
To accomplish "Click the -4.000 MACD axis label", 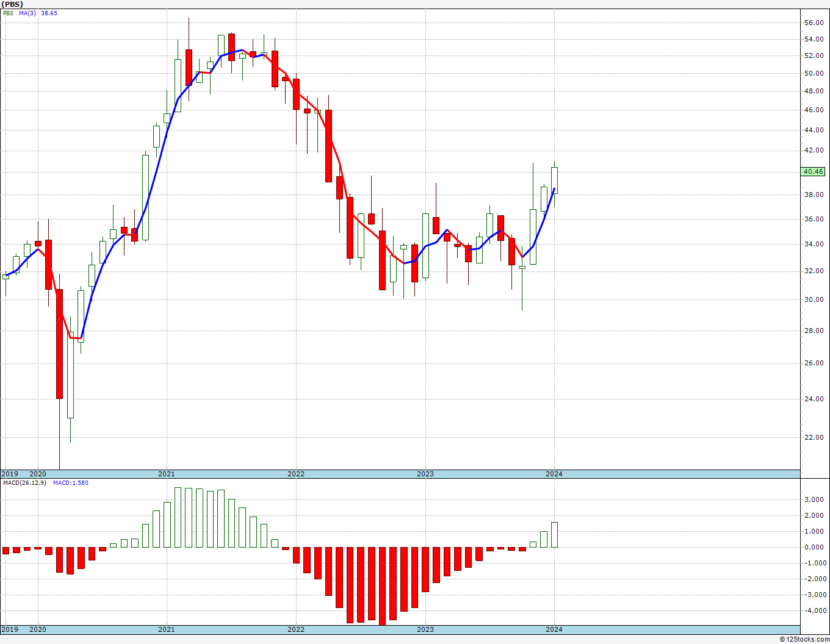I will click(813, 610).
